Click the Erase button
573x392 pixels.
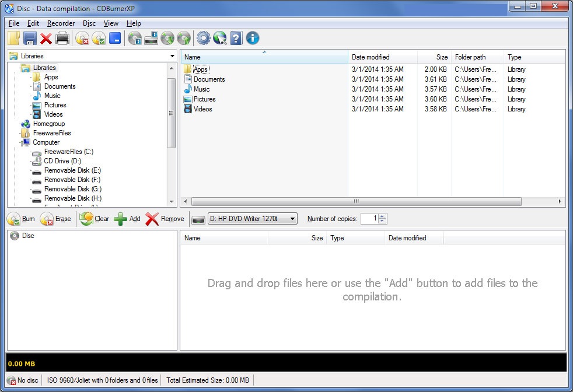[x=55, y=219]
